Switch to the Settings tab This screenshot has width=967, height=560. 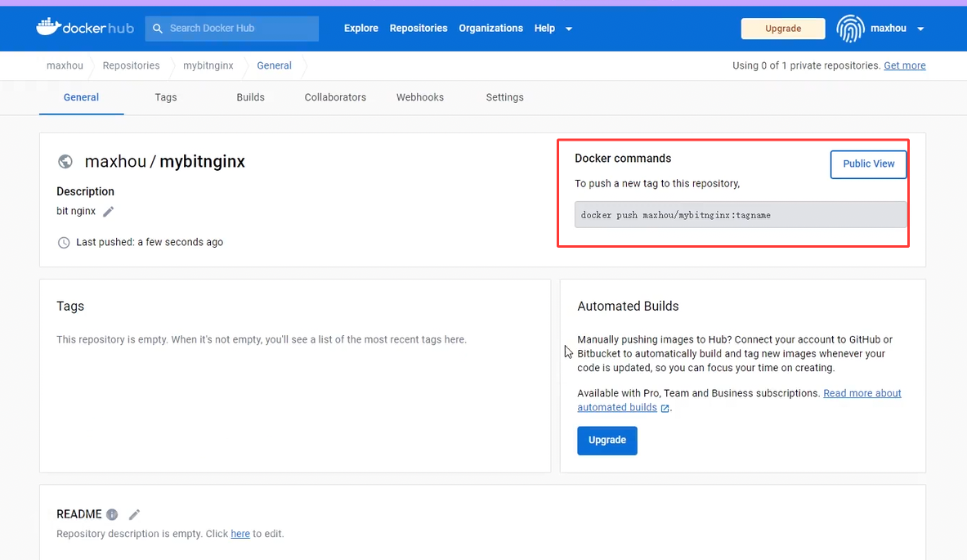coord(504,97)
